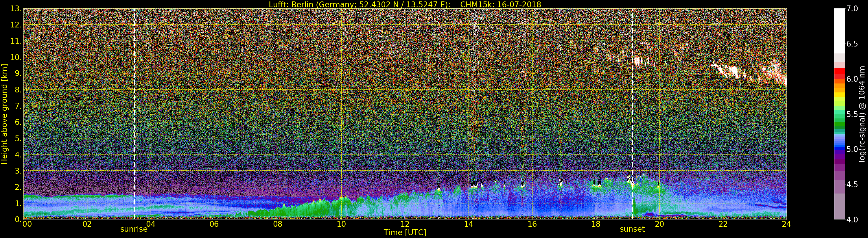
Task: Click the 'Height above ground [km]' axis label
Action: click(x=4, y=114)
